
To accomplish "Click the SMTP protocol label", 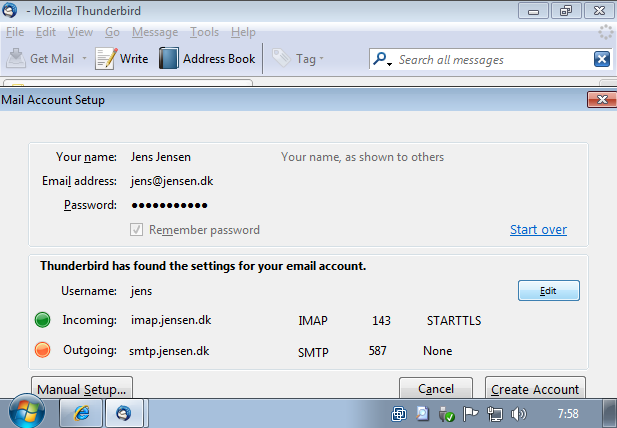I will (x=313, y=352).
